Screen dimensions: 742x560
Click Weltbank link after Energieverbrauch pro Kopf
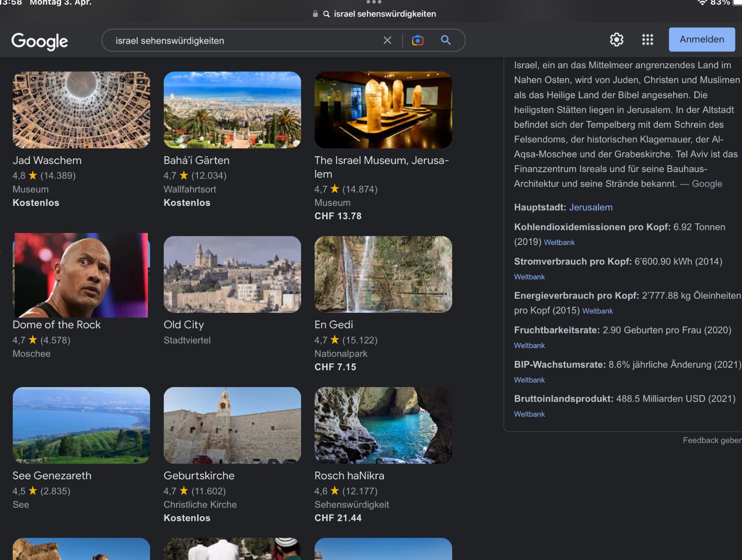tap(597, 311)
